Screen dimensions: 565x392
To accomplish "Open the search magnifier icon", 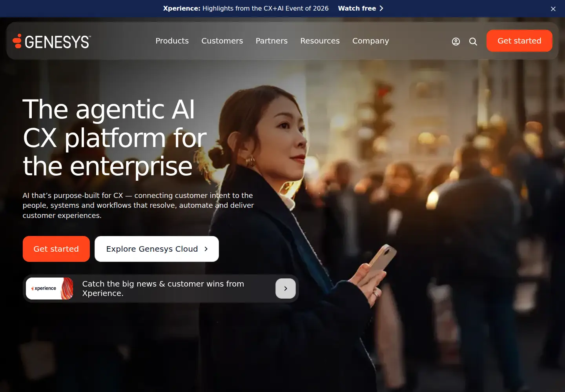I will click(x=473, y=42).
